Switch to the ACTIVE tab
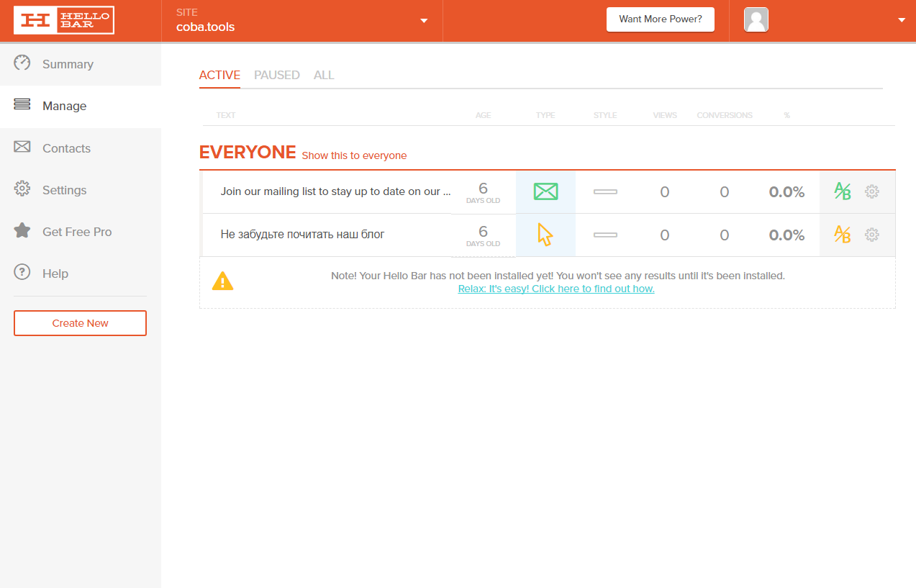916x588 pixels. (219, 75)
